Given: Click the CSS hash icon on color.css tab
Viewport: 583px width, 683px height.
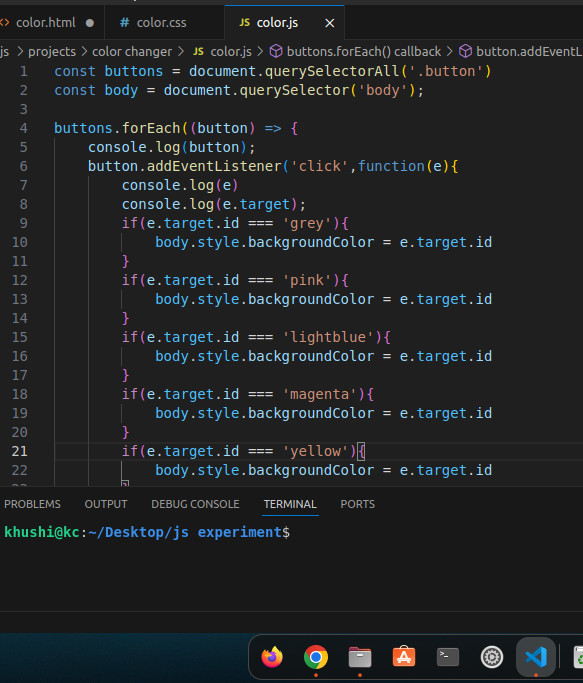Looking at the screenshot, I should coord(125,23).
